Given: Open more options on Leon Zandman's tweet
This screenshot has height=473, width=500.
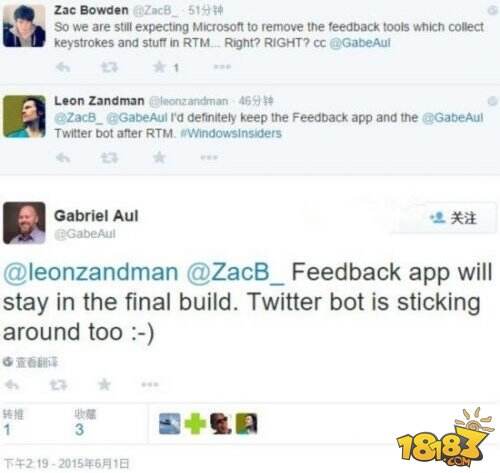Looking at the screenshot, I should point(209,157).
